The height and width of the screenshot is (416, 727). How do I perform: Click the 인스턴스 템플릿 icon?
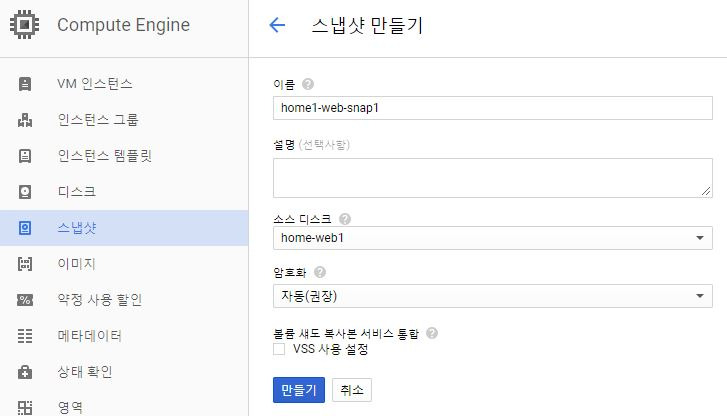[25, 156]
